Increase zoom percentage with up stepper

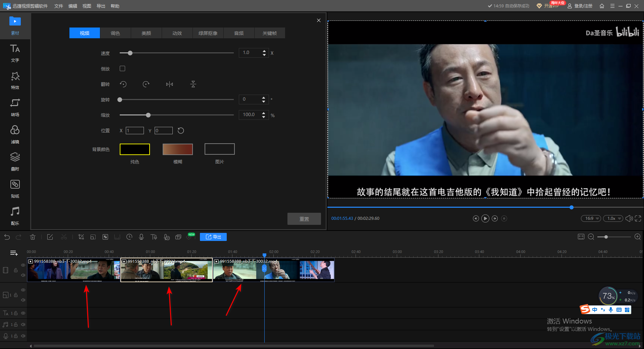(x=264, y=113)
